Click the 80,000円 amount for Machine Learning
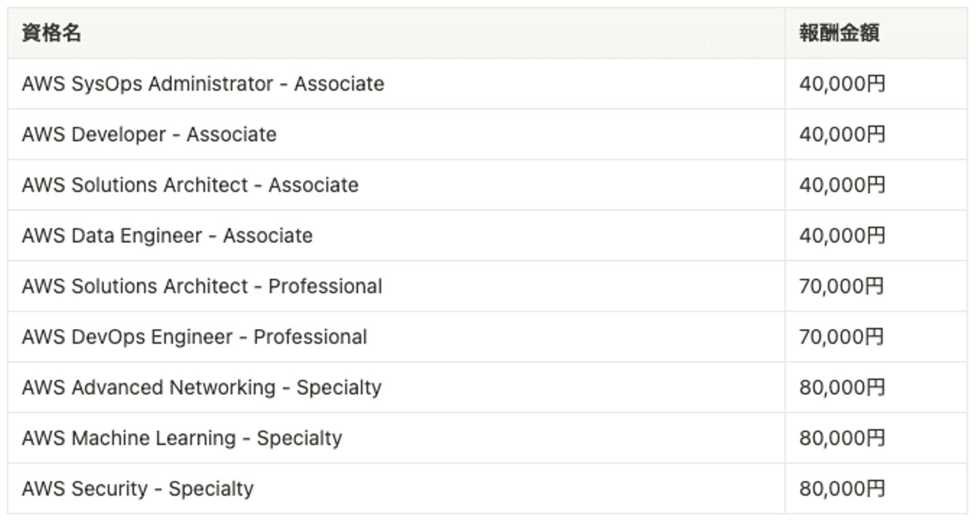 coord(843,438)
